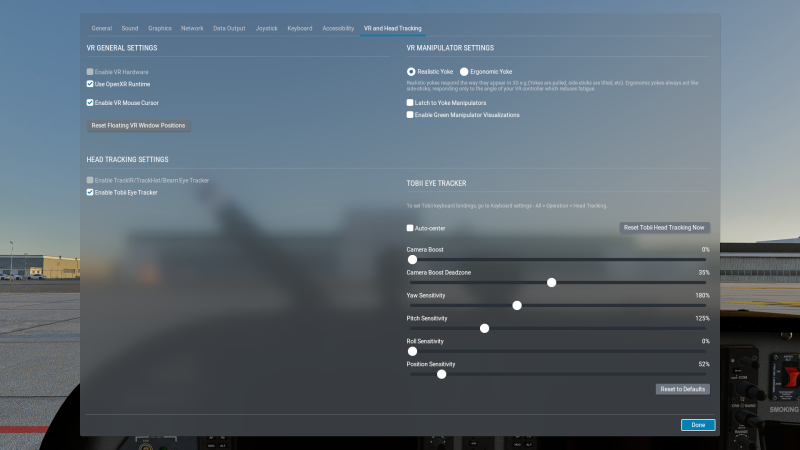The image size is (800, 450).
Task: Open the Graphics tab
Action: (x=160, y=28)
